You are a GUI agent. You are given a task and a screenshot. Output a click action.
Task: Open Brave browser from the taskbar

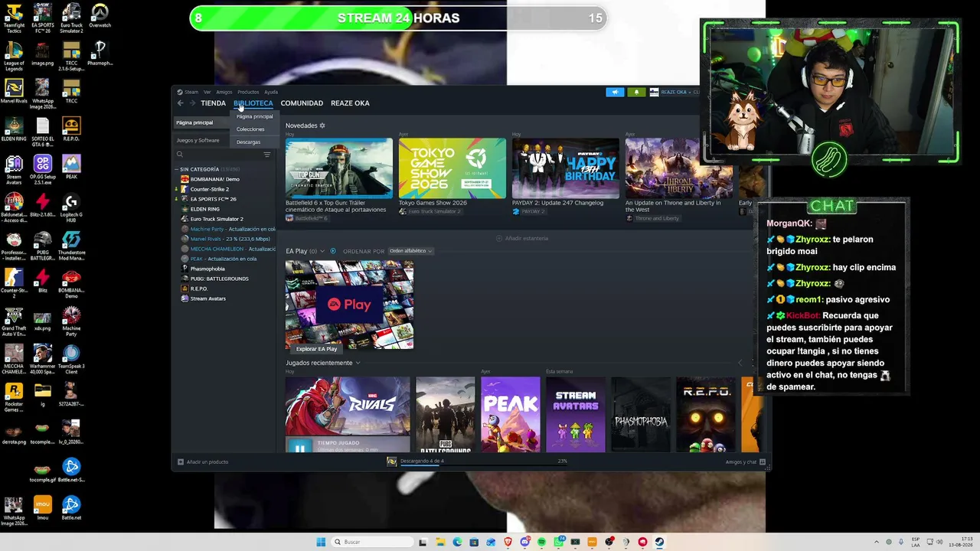pos(508,542)
